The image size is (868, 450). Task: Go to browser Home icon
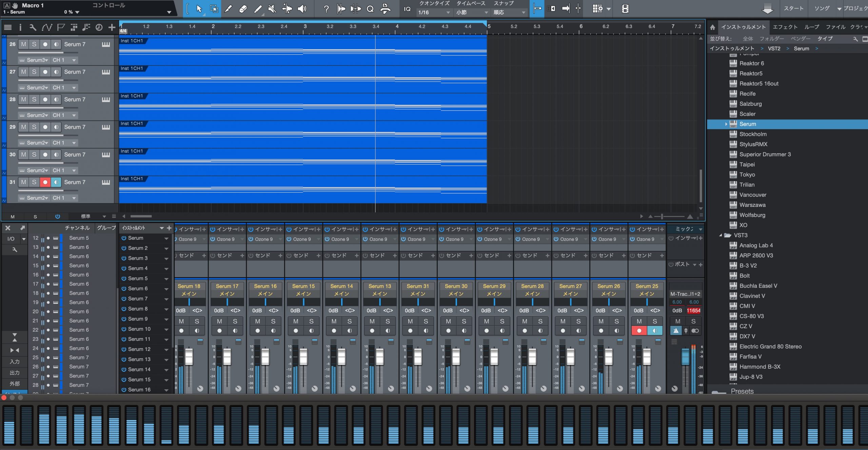713,27
